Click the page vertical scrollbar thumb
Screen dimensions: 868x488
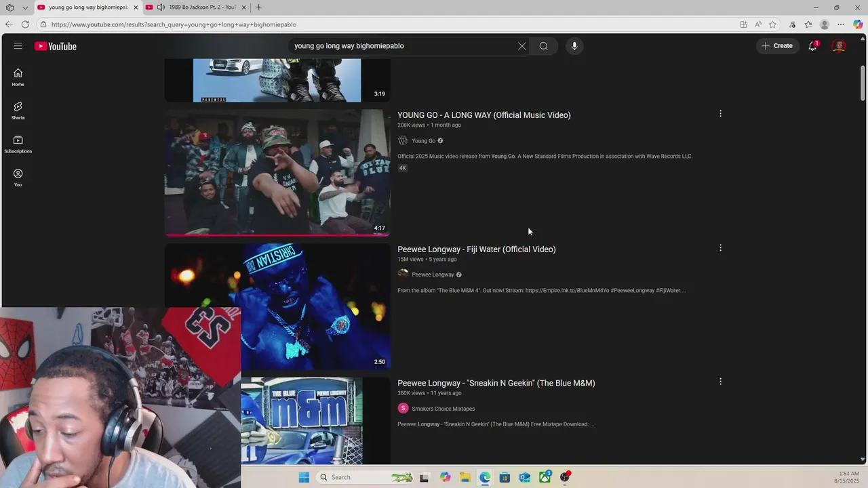point(863,83)
